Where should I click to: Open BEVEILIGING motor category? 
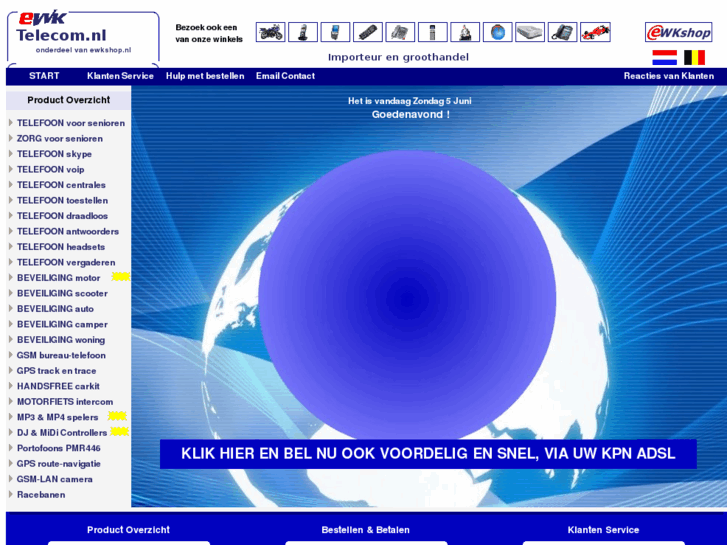pyautogui.click(x=58, y=278)
